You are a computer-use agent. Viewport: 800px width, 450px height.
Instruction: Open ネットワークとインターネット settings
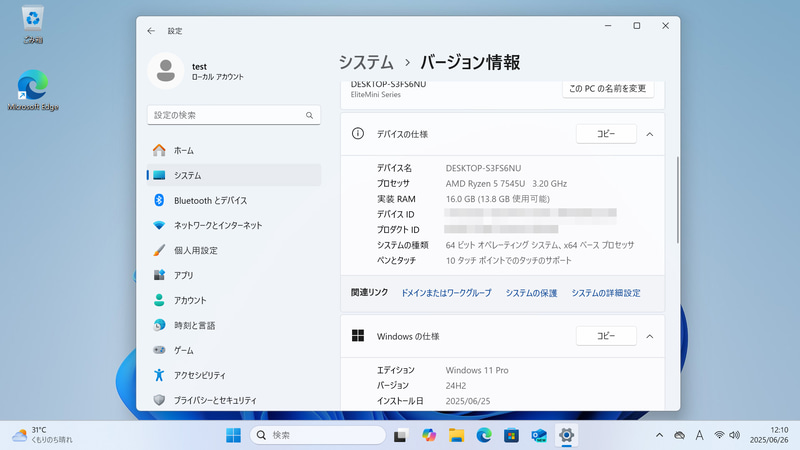tap(234, 226)
